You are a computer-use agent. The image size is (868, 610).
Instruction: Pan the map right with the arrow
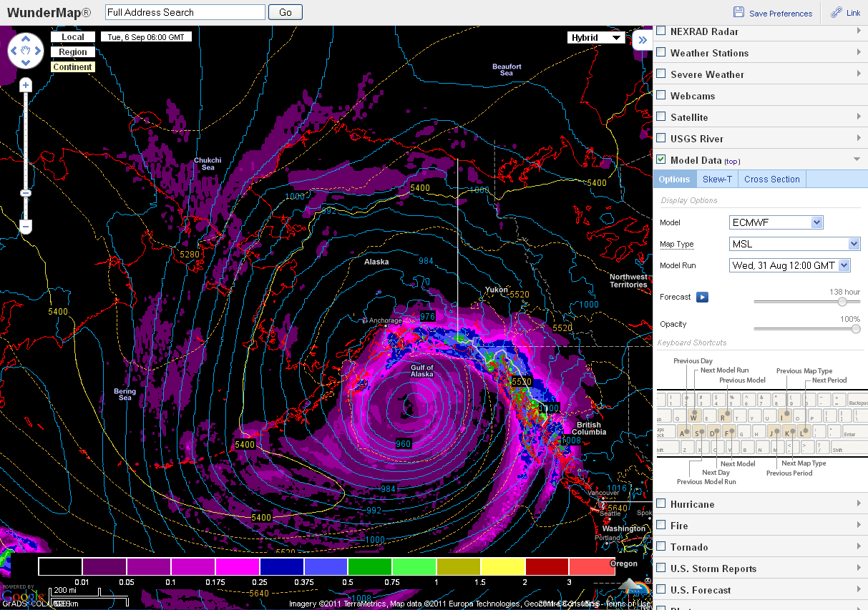coord(39,51)
